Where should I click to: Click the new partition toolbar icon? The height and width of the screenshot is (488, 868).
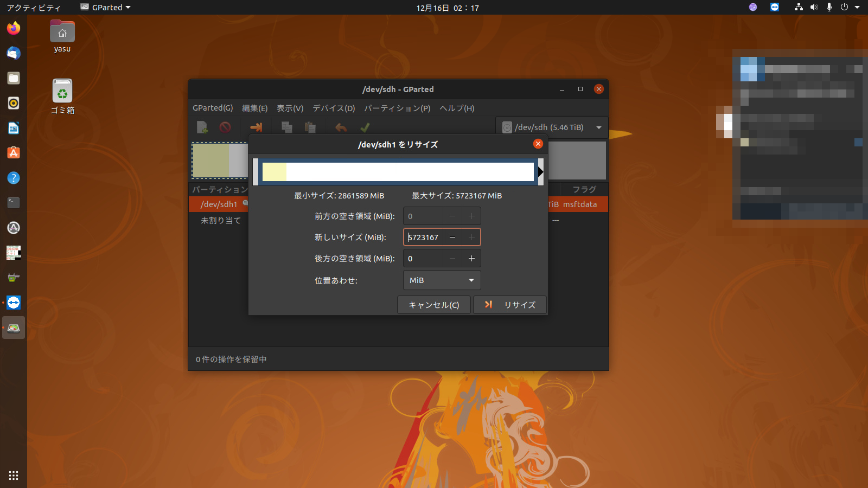pyautogui.click(x=202, y=127)
